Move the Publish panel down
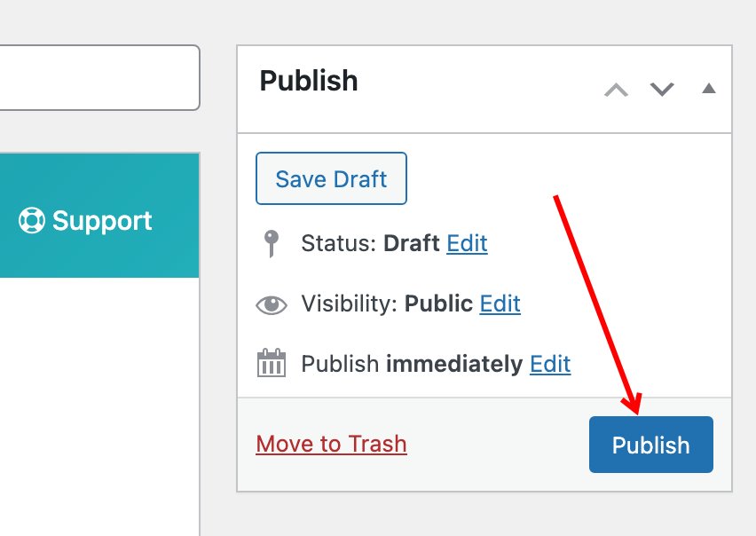 [x=662, y=90]
